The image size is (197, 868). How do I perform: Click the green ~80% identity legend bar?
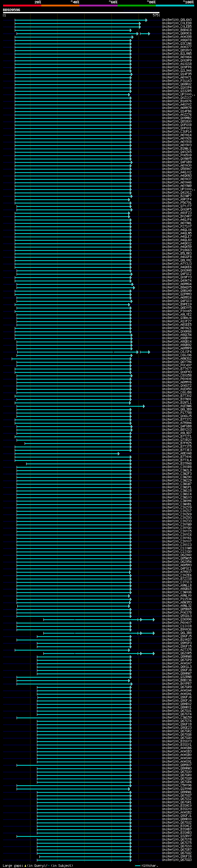pyautogui.click(x=137, y=6)
